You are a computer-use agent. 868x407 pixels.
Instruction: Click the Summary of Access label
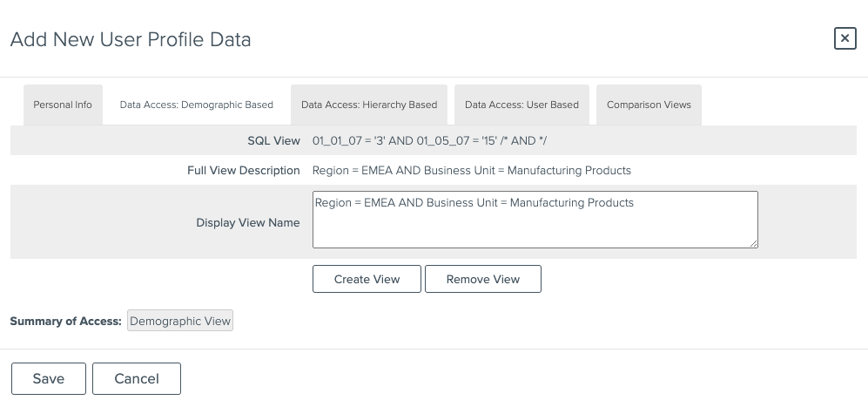[x=65, y=322]
